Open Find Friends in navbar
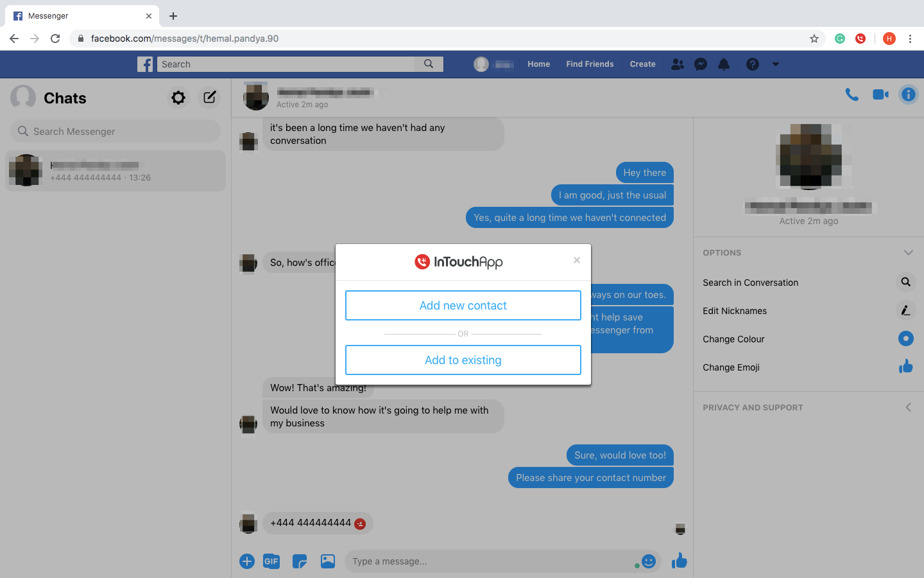The width and height of the screenshot is (924, 578). coord(590,64)
